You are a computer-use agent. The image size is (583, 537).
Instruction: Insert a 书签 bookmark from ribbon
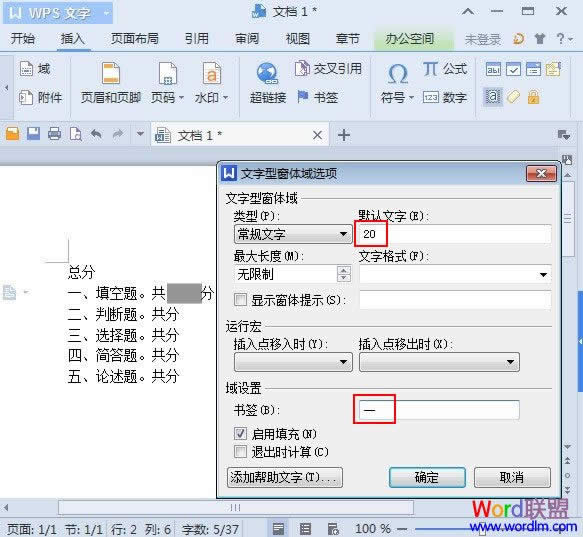coord(318,97)
